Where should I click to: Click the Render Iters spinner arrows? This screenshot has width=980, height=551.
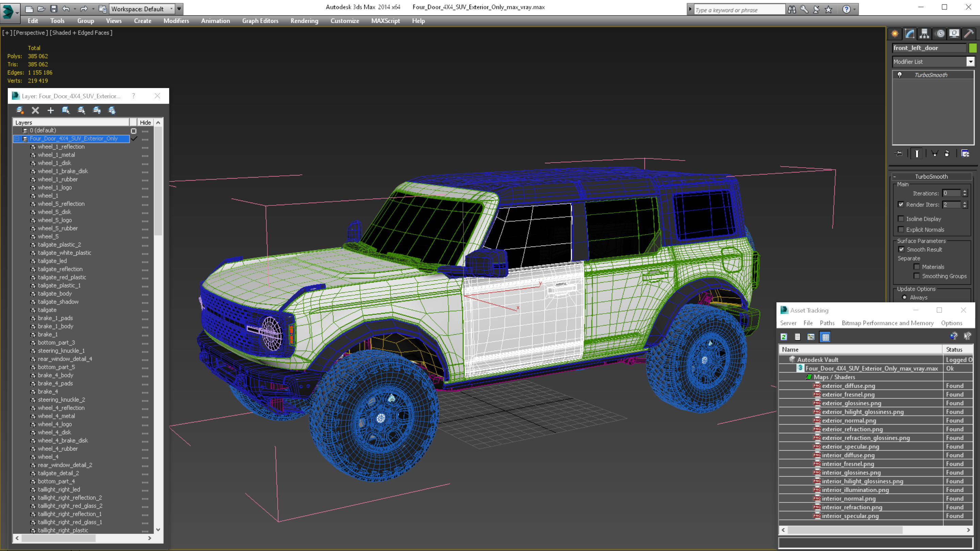[965, 204]
